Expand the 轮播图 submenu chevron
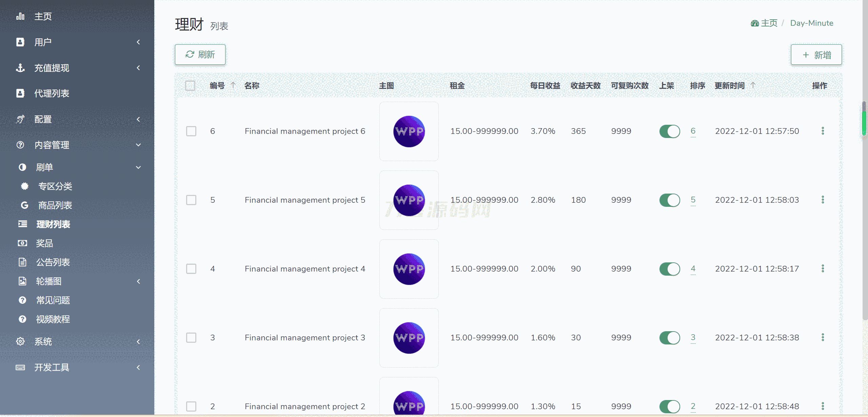Viewport: 868px width, 417px height. (x=138, y=281)
